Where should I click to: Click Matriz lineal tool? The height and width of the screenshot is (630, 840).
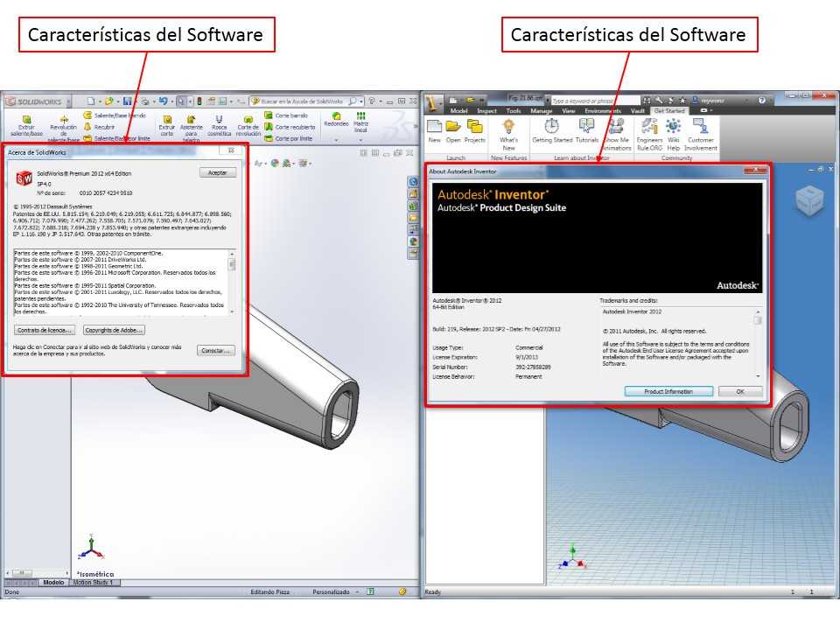pos(361,122)
